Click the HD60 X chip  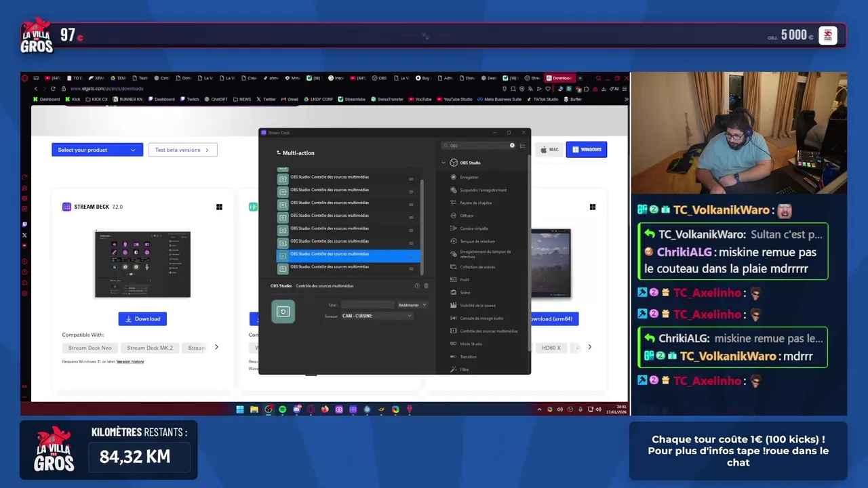(x=551, y=348)
